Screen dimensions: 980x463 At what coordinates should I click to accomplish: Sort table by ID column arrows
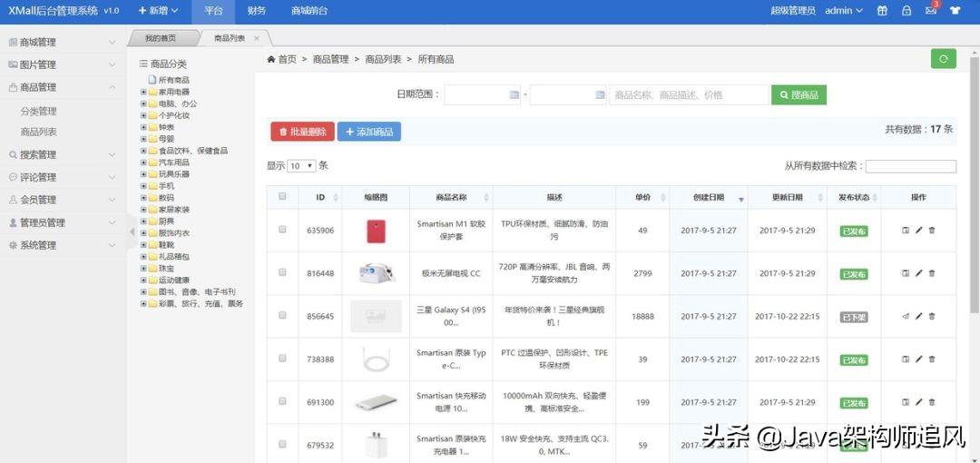click(x=336, y=198)
